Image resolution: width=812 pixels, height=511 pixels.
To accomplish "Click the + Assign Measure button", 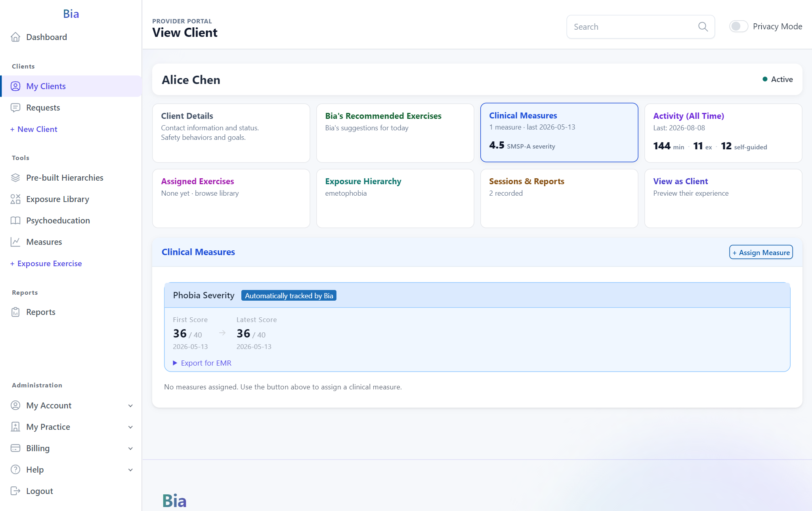I will [x=761, y=252].
